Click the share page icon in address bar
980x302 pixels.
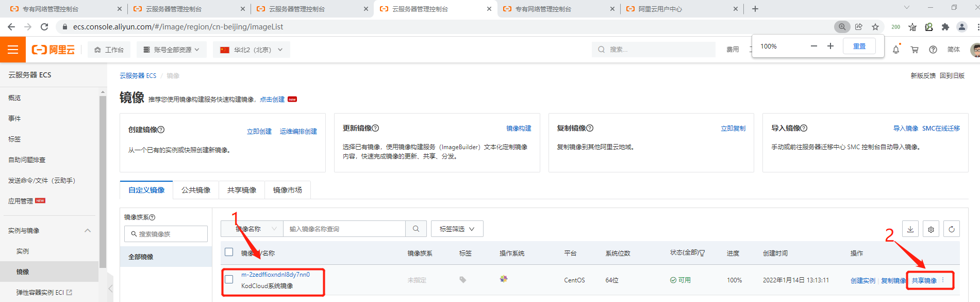(x=859, y=27)
